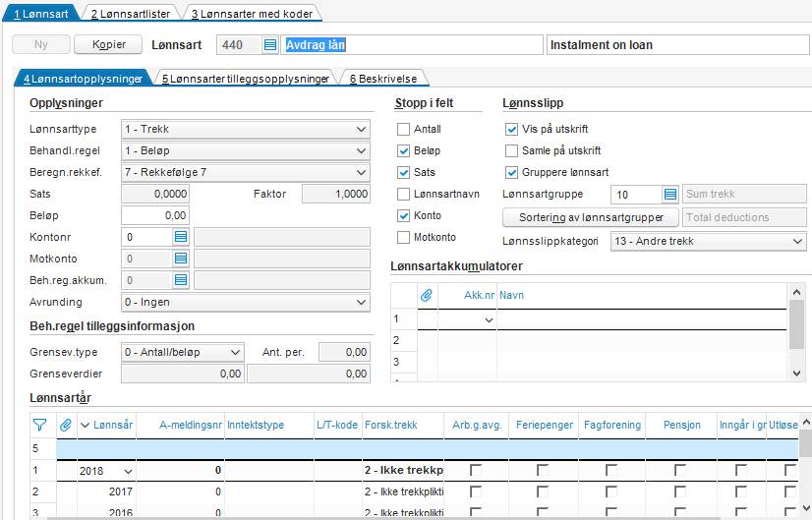This screenshot has height=520, width=812.
Task: Uncheck the Sats stop checkbox
Action: tap(403, 172)
